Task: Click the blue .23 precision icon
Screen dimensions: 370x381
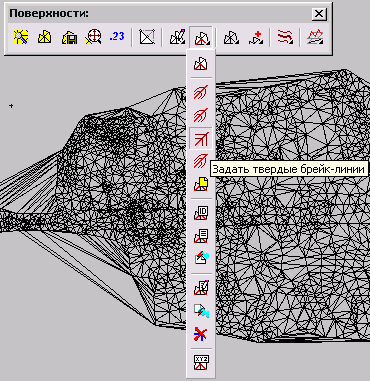Action: click(117, 36)
